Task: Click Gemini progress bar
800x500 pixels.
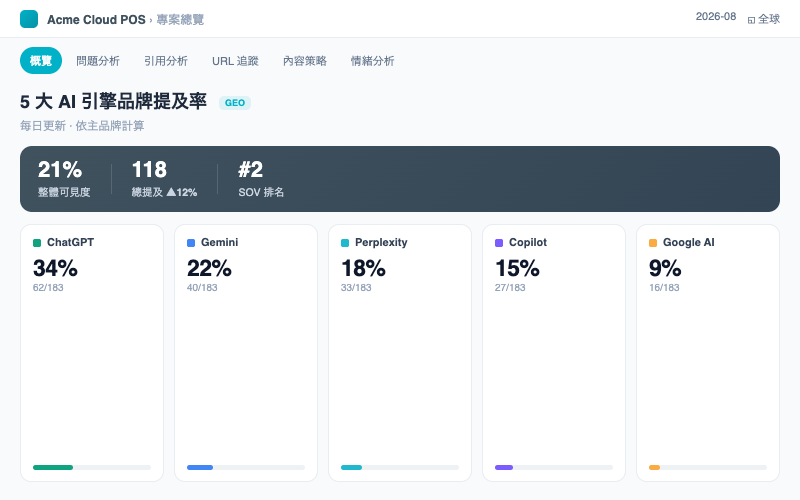Action: point(246,467)
